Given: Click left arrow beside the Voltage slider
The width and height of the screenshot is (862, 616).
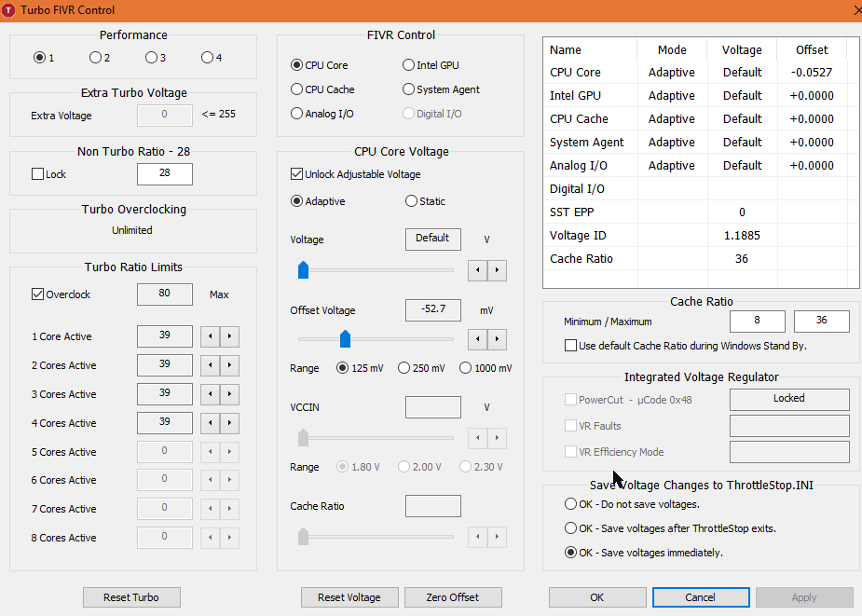Looking at the screenshot, I should coord(478,270).
